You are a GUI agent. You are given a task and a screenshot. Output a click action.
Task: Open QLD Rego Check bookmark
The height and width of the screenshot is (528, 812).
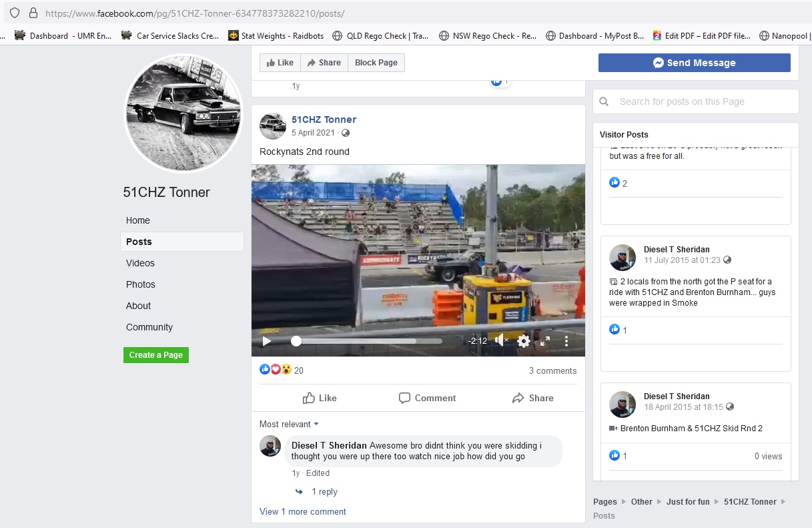381,36
